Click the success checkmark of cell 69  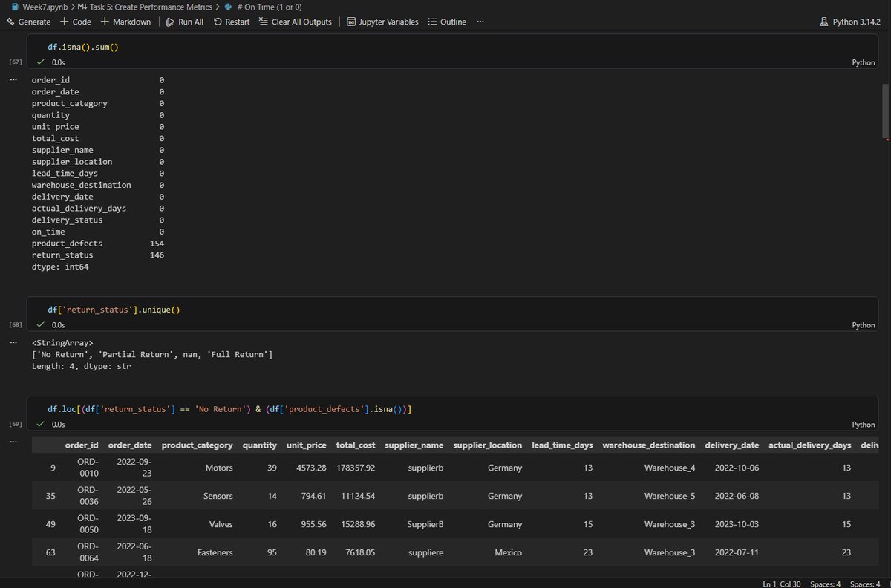[41, 425]
